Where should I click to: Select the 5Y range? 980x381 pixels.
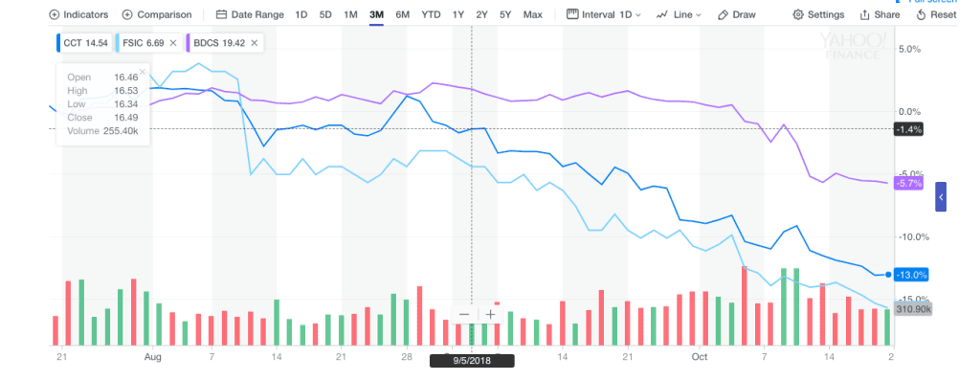[505, 14]
